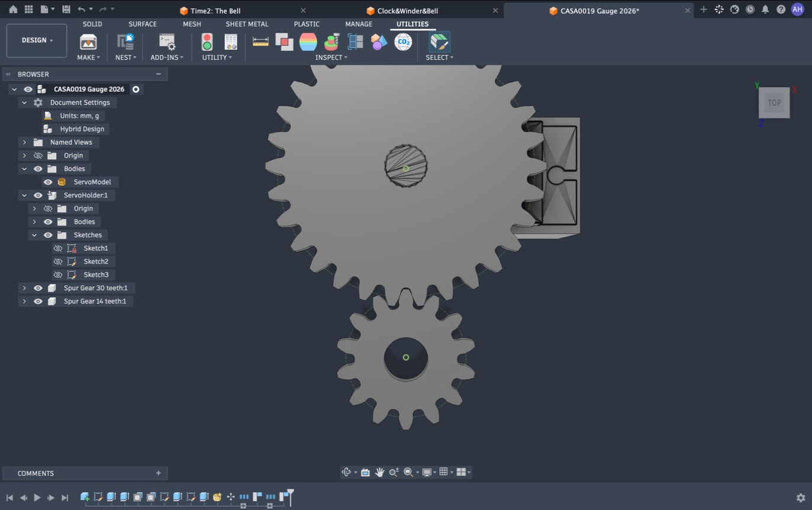Image resolution: width=812 pixels, height=510 pixels.
Task: Open the Data Panel grid icon
Action: click(x=28, y=9)
